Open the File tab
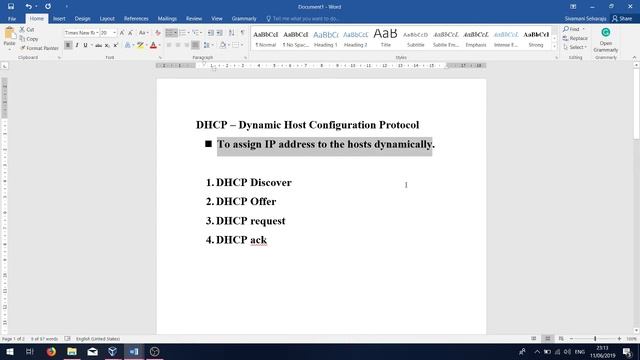Image resolution: width=640 pixels, height=360 pixels. click(12, 19)
